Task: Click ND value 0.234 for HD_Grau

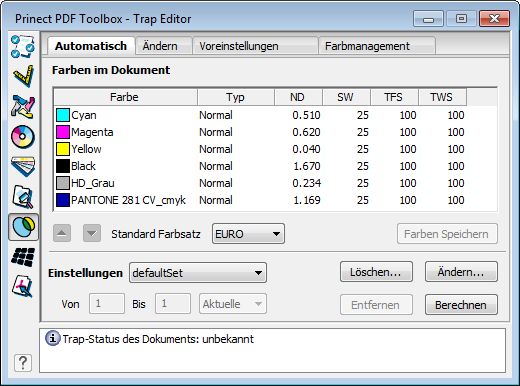Action: 306,183
